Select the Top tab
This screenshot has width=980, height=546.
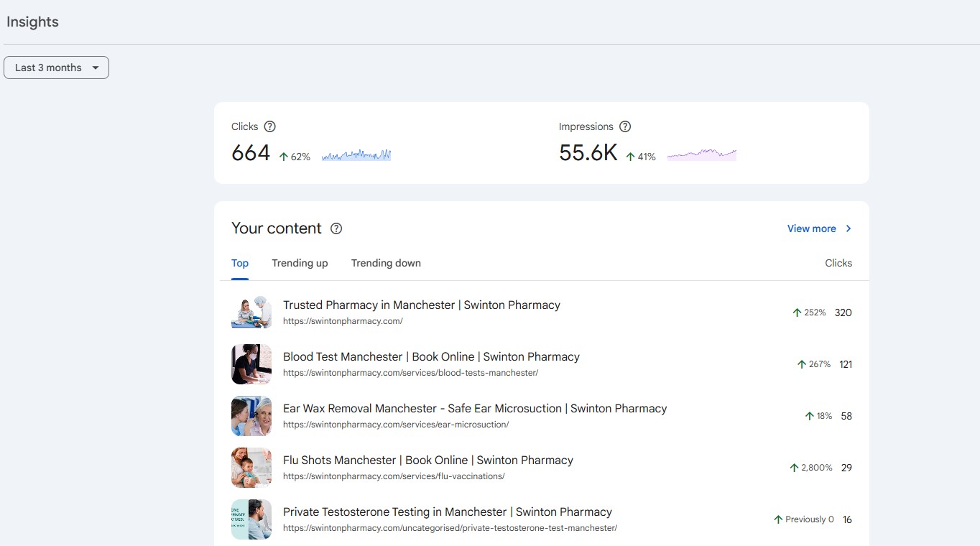coord(240,263)
